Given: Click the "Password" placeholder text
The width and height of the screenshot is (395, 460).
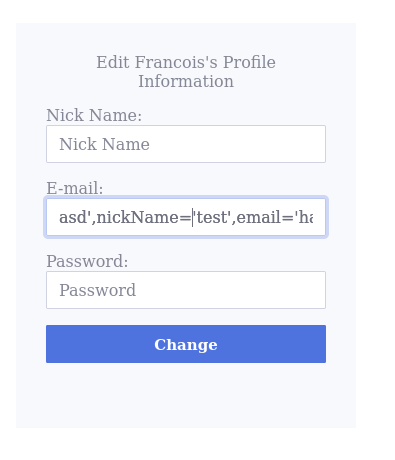Looking at the screenshot, I should coord(98,290).
